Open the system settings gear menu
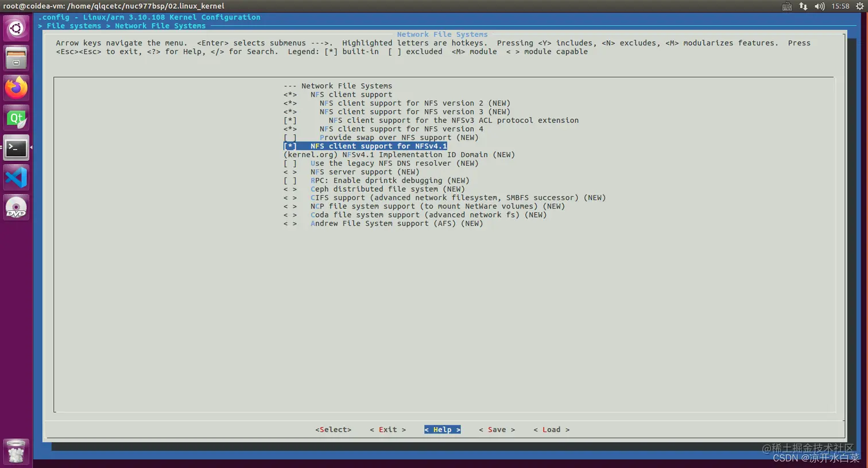 point(859,6)
